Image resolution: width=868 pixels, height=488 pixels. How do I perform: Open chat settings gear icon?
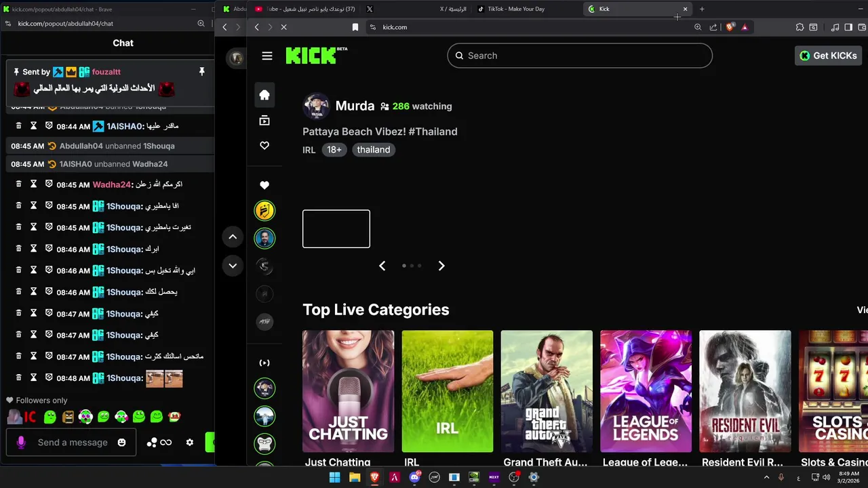(x=190, y=443)
